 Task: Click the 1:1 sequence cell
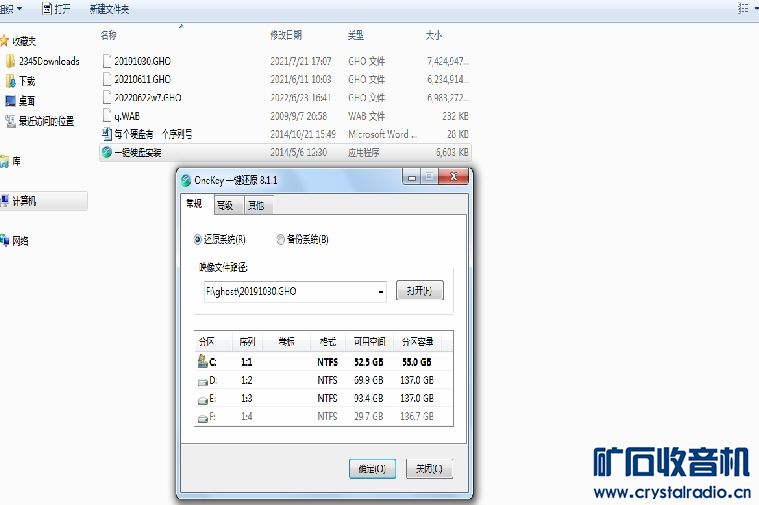(246, 362)
